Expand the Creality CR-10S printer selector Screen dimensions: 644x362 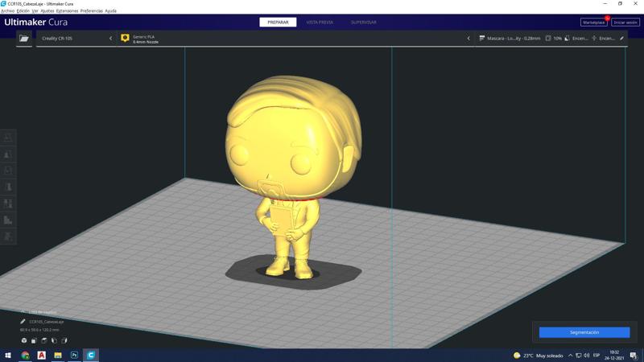coord(76,38)
